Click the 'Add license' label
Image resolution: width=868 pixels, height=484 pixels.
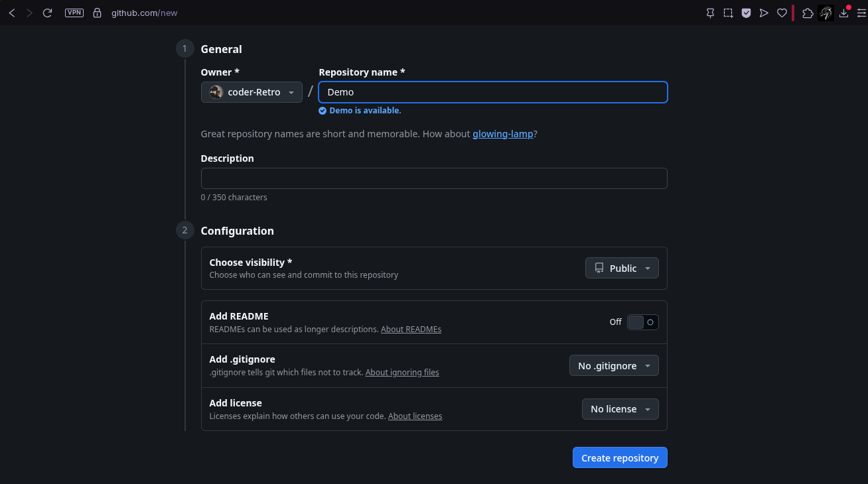(x=236, y=403)
